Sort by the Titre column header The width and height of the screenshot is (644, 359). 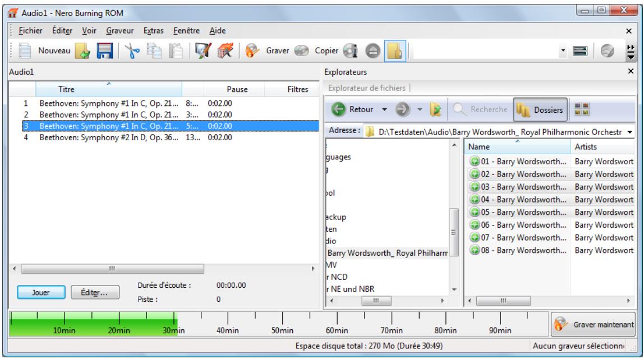pyautogui.click(x=109, y=89)
